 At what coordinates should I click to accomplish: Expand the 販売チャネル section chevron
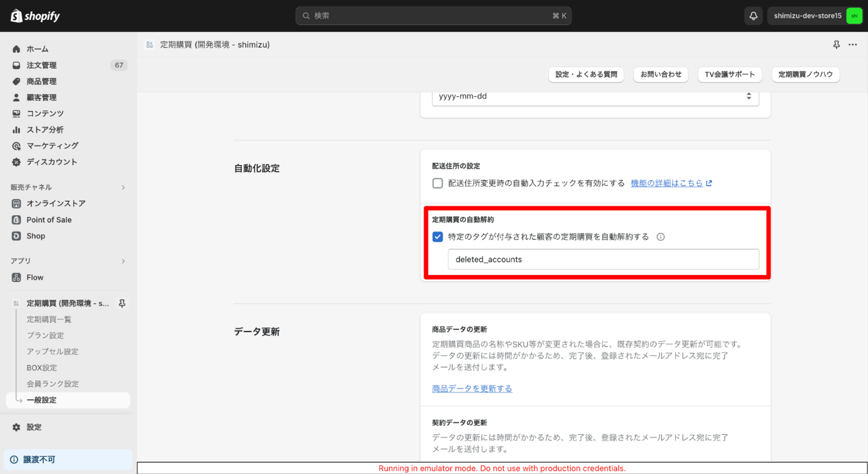123,188
